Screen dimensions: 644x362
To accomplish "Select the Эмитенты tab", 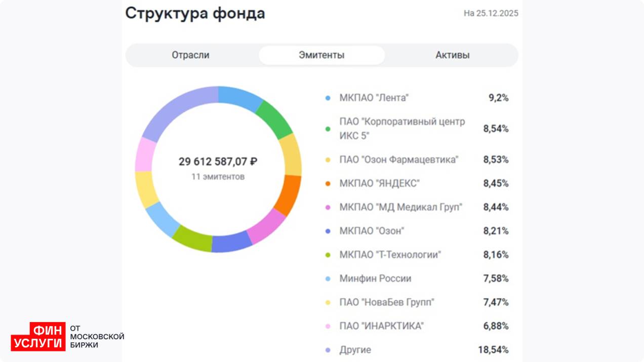I will click(x=321, y=55).
